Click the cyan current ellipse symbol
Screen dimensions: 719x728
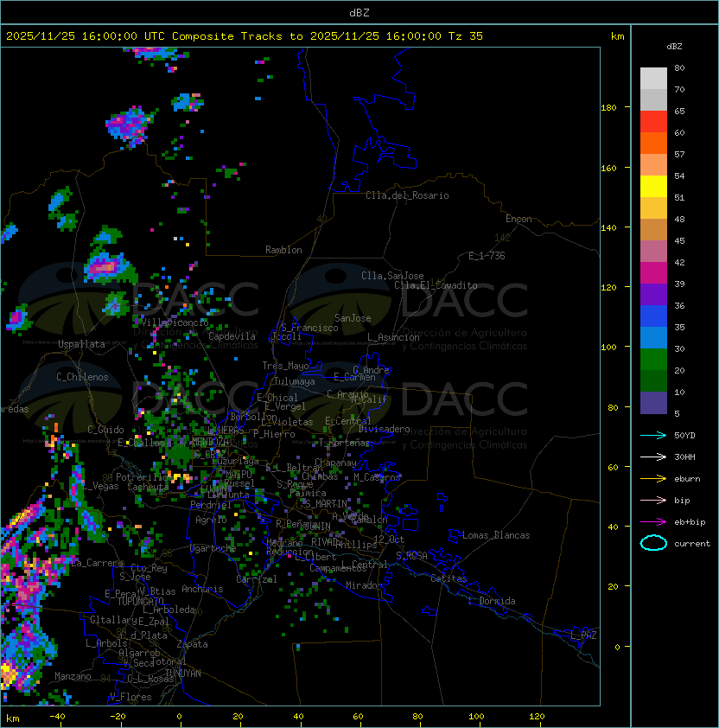click(x=653, y=543)
